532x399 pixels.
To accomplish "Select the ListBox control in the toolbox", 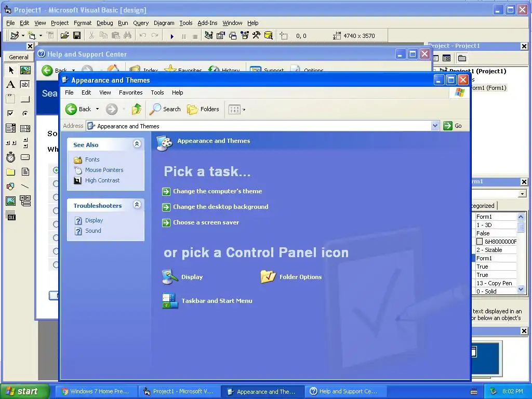I will 25,128.
